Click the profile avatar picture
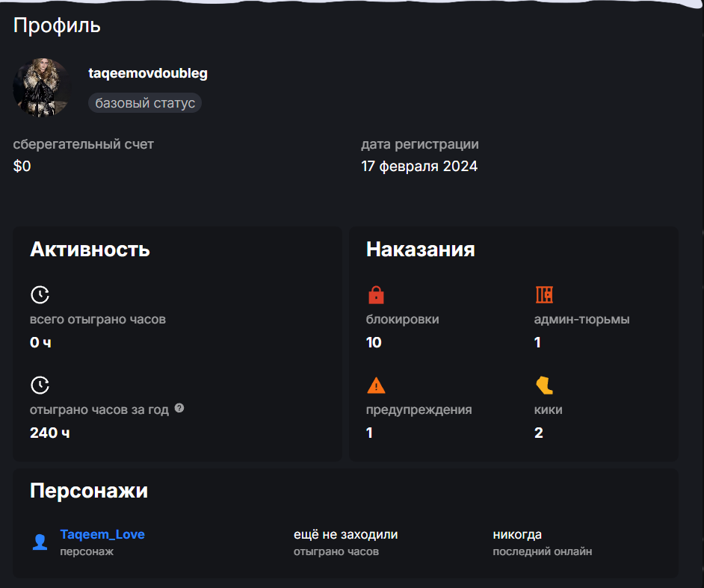The width and height of the screenshot is (704, 588). 42,88
